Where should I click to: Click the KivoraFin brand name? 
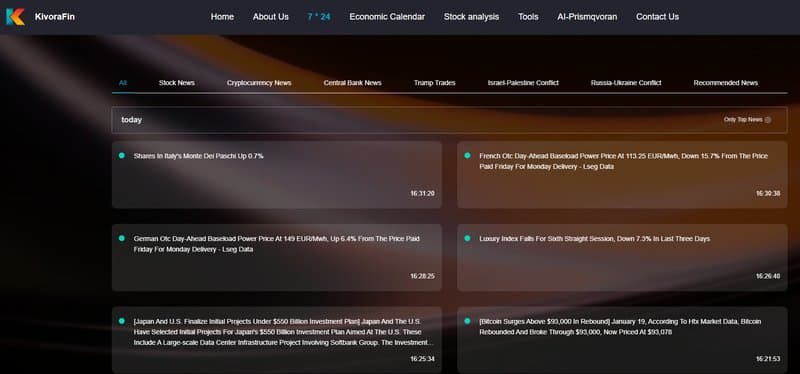point(55,17)
